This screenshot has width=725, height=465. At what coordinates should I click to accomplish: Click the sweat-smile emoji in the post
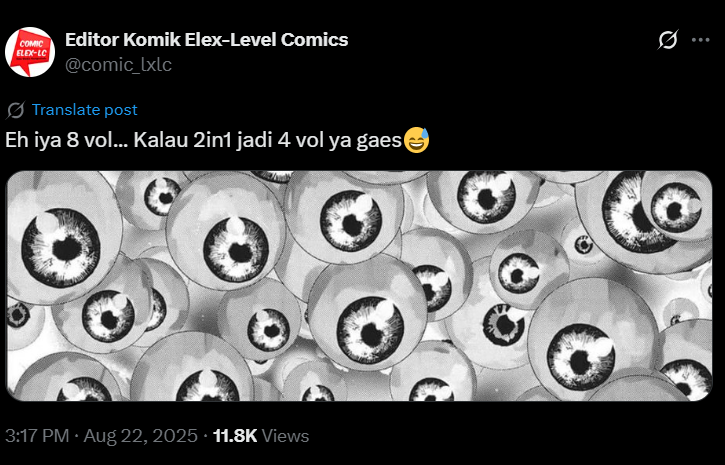(x=417, y=140)
